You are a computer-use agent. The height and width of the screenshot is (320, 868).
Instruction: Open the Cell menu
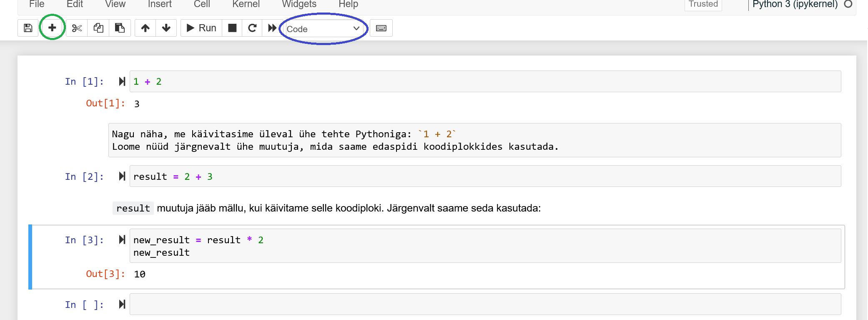click(x=202, y=4)
